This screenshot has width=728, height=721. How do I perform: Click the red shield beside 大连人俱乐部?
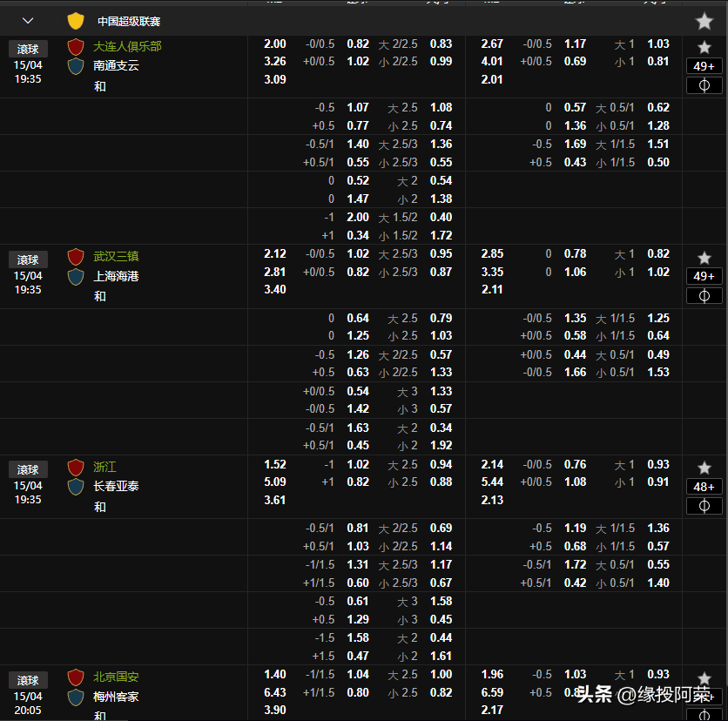pyautogui.click(x=76, y=47)
